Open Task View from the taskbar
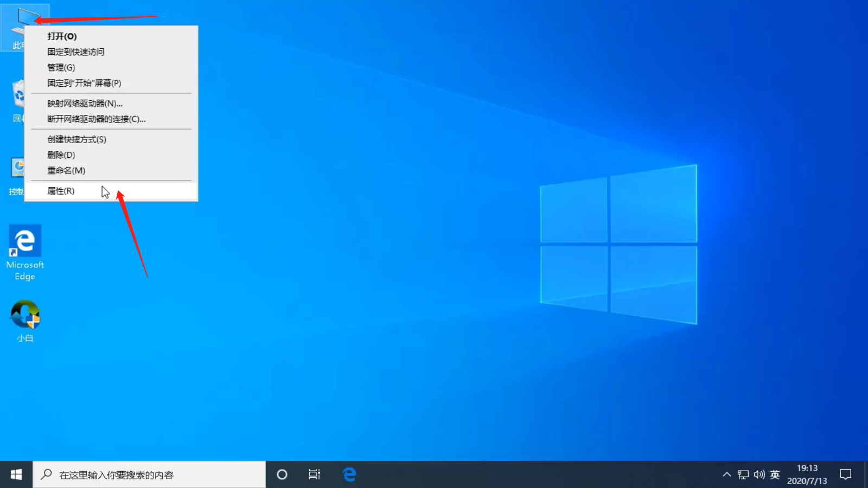The height and width of the screenshot is (488, 868). tap(315, 474)
